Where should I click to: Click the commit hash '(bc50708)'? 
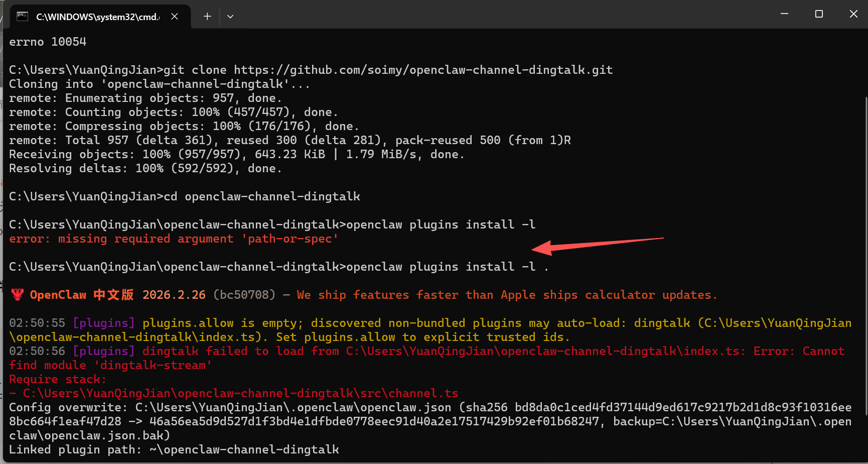pyautogui.click(x=244, y=295)
